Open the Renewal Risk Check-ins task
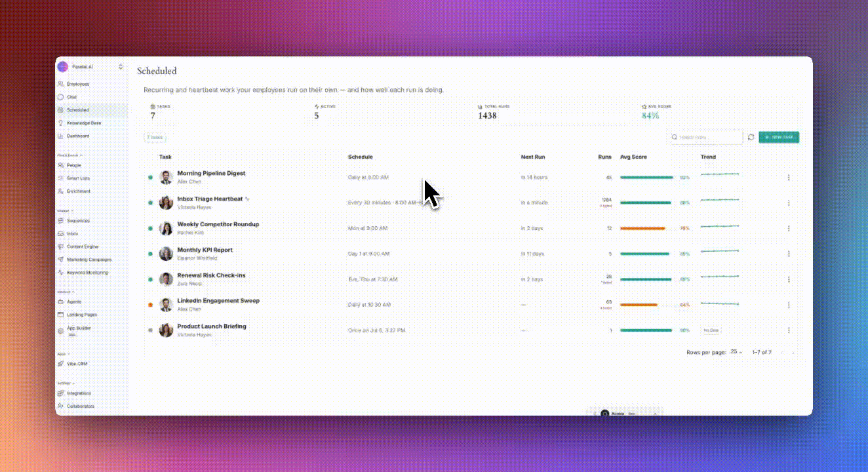Image resolution: width=868 pixels, height=472 pixels. tap(211, 275)
